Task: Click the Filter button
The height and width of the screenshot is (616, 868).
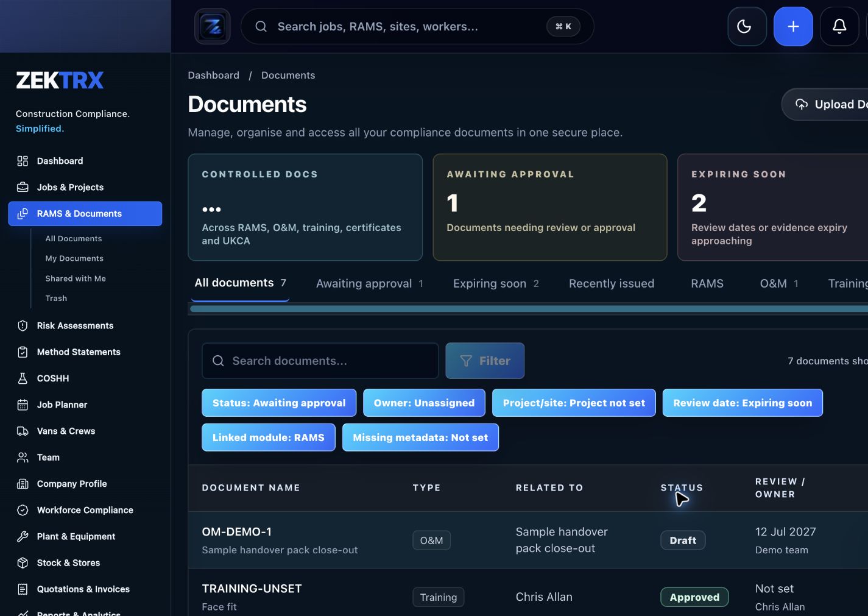Action: coord(485,361)
